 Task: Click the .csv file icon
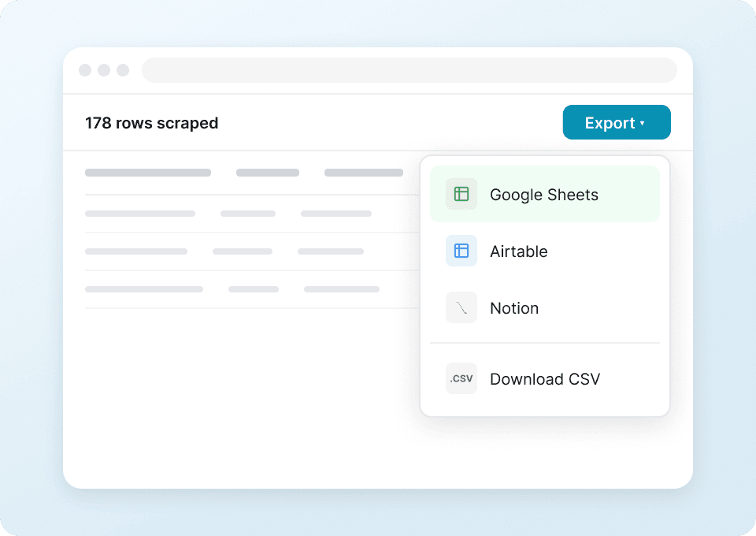[x=461, y=378]
